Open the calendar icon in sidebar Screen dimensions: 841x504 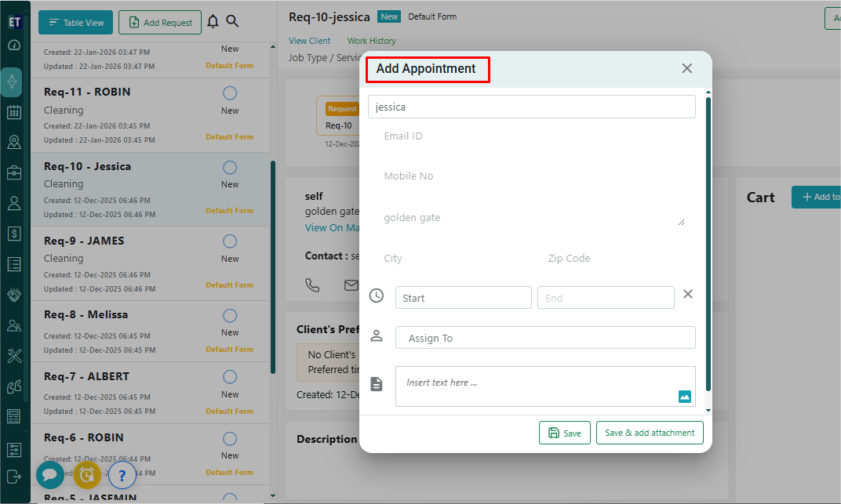tap(13, 112)
